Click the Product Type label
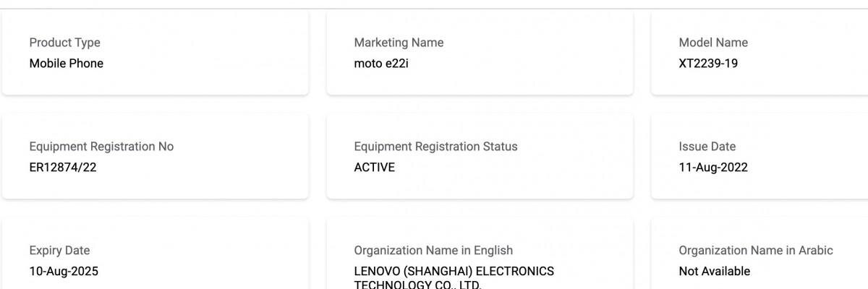Image resolution: width=868 pixels, height=289 pixels. (64, 43)
